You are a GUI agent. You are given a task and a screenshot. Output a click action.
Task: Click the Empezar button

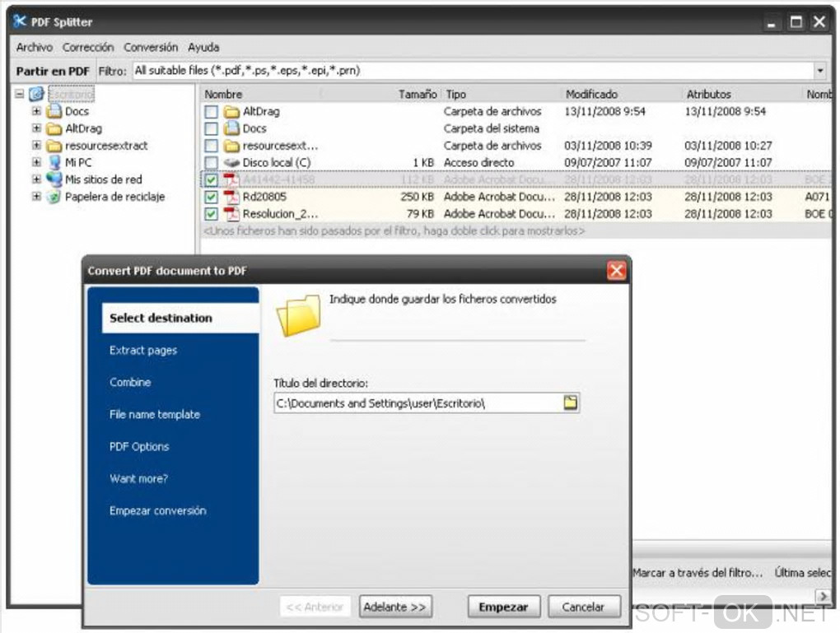tap(503, 607)
